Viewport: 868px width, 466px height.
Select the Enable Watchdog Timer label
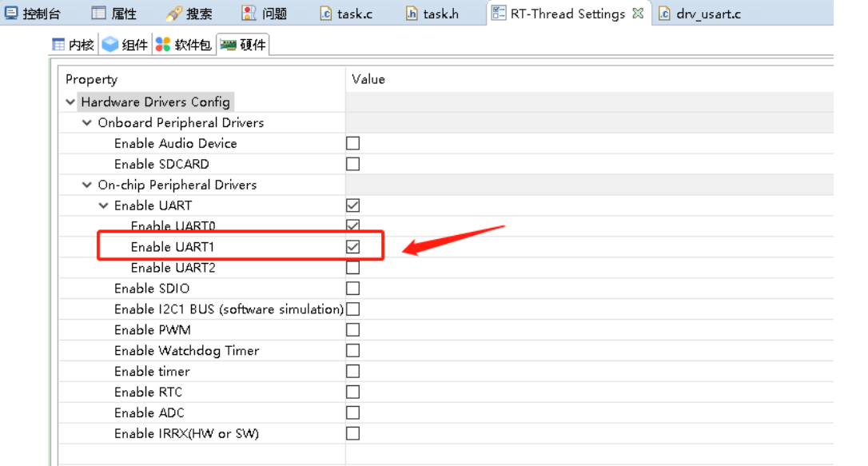pyautogui.click(x=186, y=350)
